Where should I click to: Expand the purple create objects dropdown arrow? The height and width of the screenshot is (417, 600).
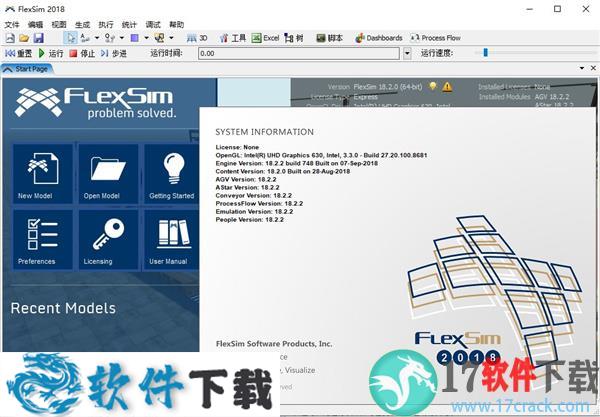click(146, 38)
